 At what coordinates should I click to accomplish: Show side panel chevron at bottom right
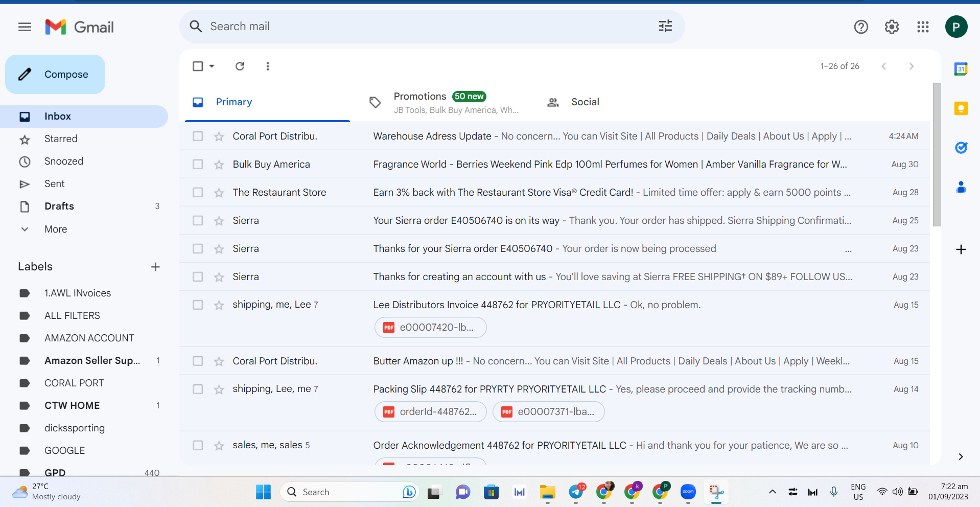point(961,456)
